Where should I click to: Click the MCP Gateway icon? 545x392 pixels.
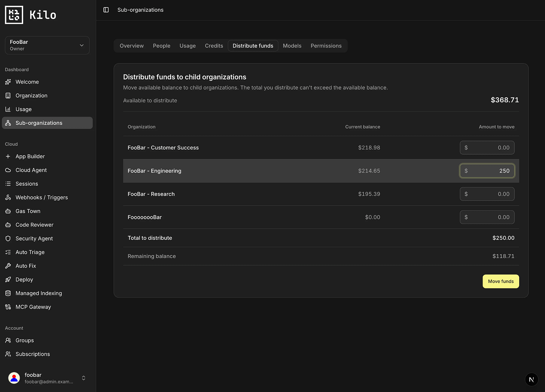coord(8,307)
